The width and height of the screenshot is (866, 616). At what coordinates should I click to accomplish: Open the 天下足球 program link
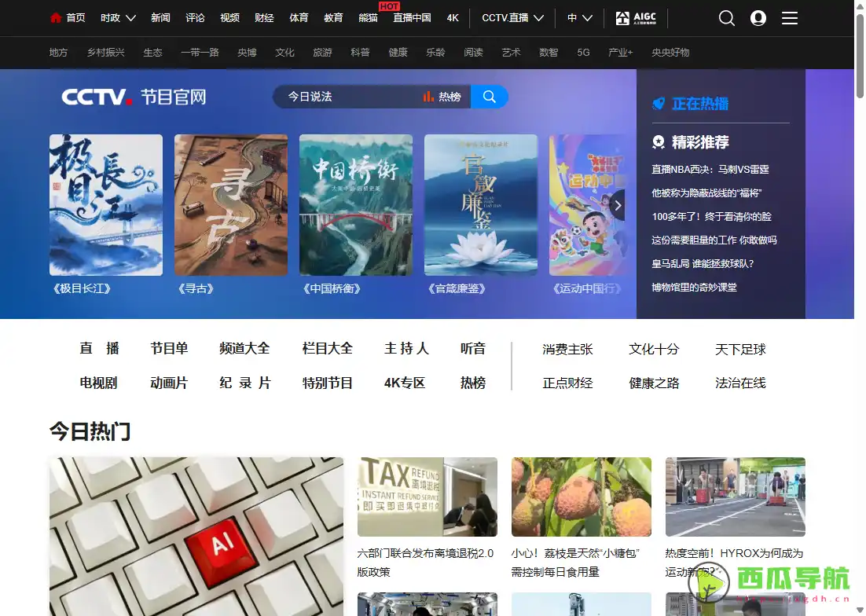740,350
